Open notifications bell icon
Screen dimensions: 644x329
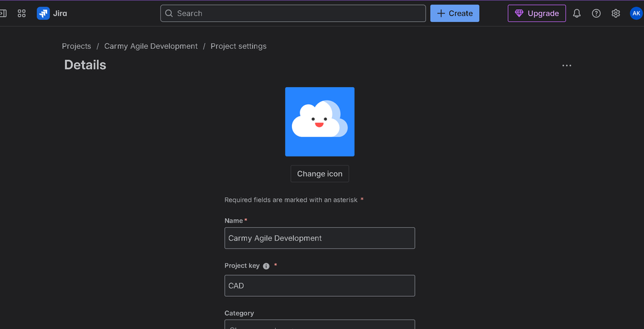[577, 13]
